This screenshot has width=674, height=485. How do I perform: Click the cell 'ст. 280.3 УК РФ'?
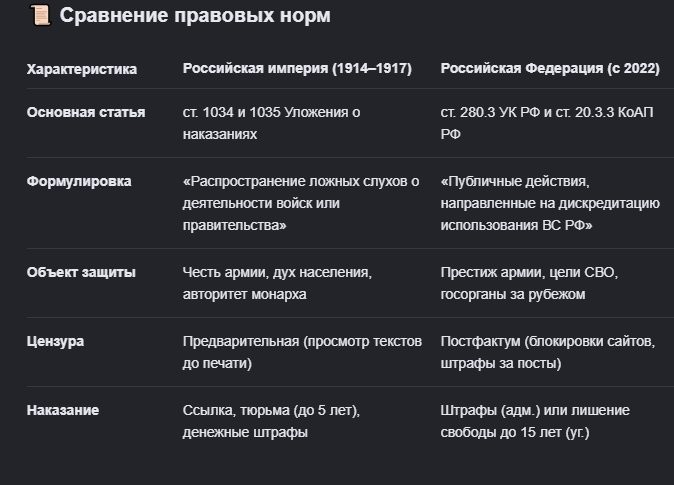pyautogui.click(x=547, y=123)
